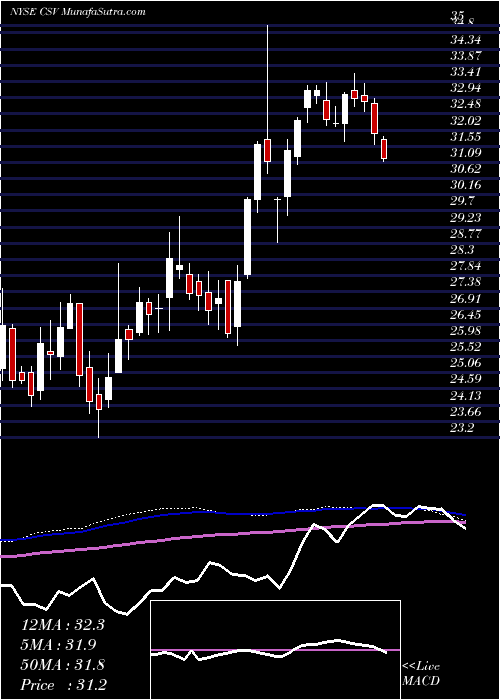The width and height of the screenshot is (500, 700).
Task: Click the 29.23 price axis label
Action: click(x=465, y=217)
